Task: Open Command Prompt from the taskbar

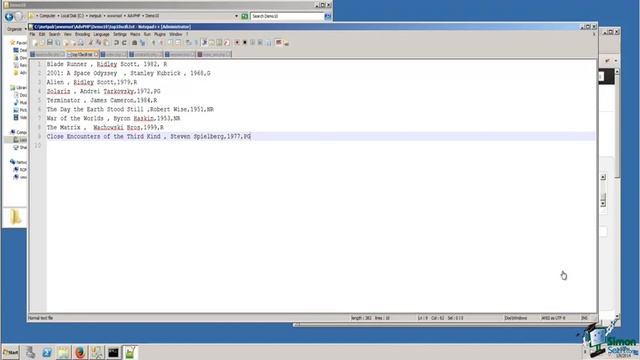Action: click(x=113, y=352)
